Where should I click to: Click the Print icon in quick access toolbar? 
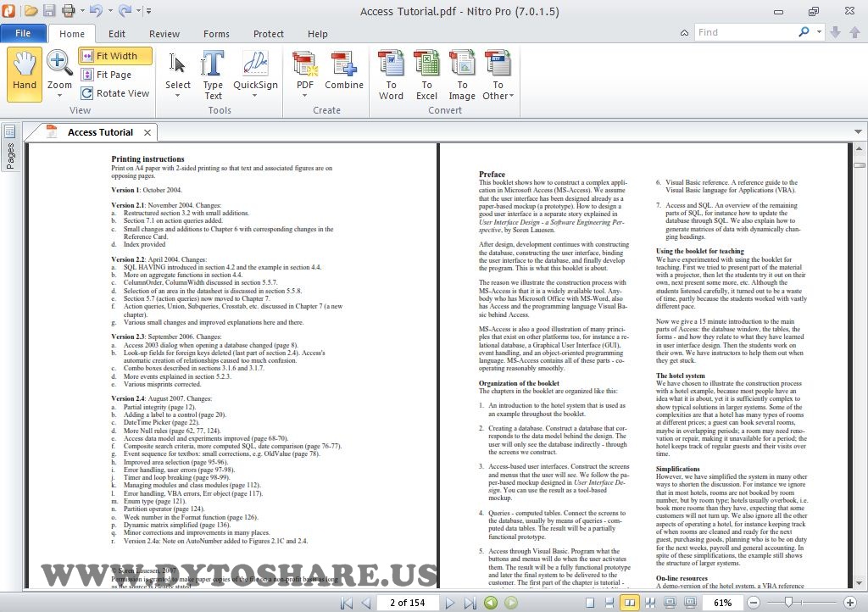pos(68,10)
